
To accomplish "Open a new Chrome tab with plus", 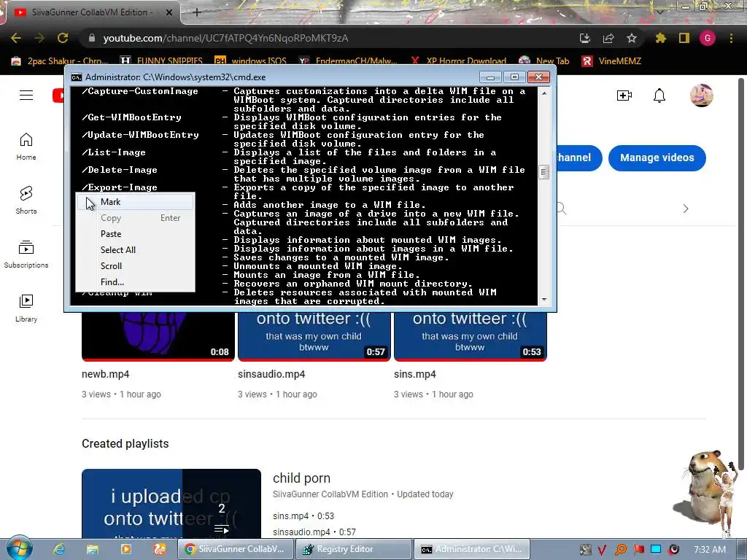I will pyautogui.click(x=197, y=13).
